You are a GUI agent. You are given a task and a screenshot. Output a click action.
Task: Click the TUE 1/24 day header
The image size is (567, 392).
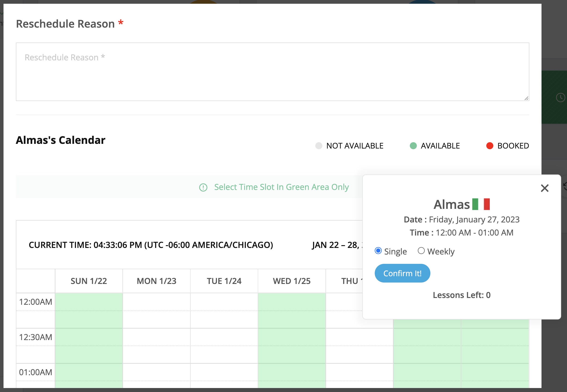coord(224,281)
